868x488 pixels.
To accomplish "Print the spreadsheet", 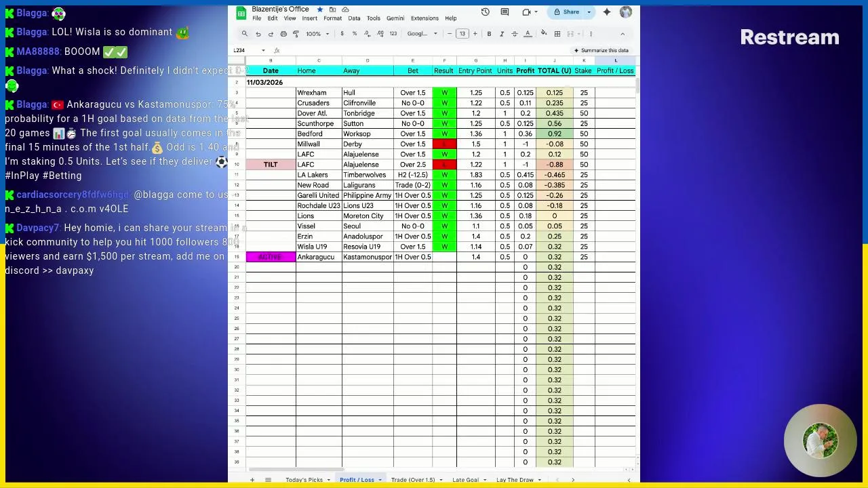I will click(283, 34).
